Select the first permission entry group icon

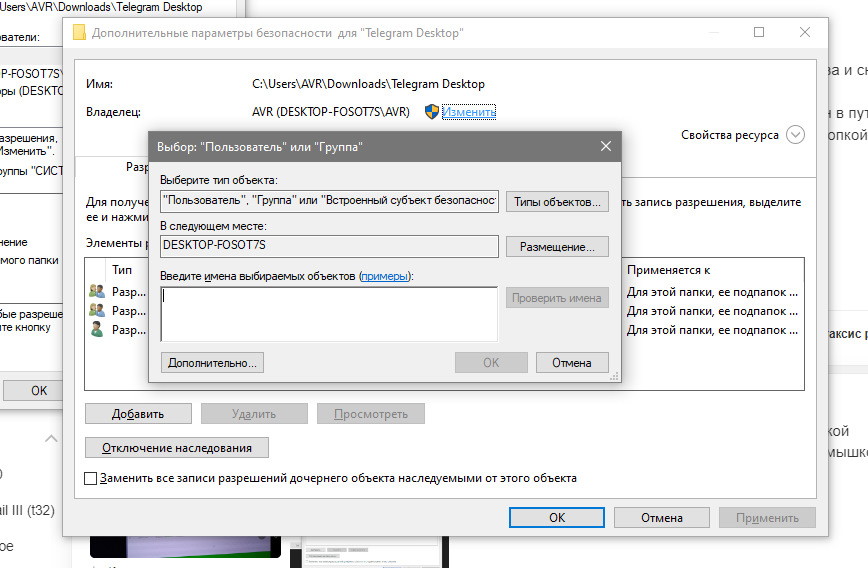(x=97, y=291)
